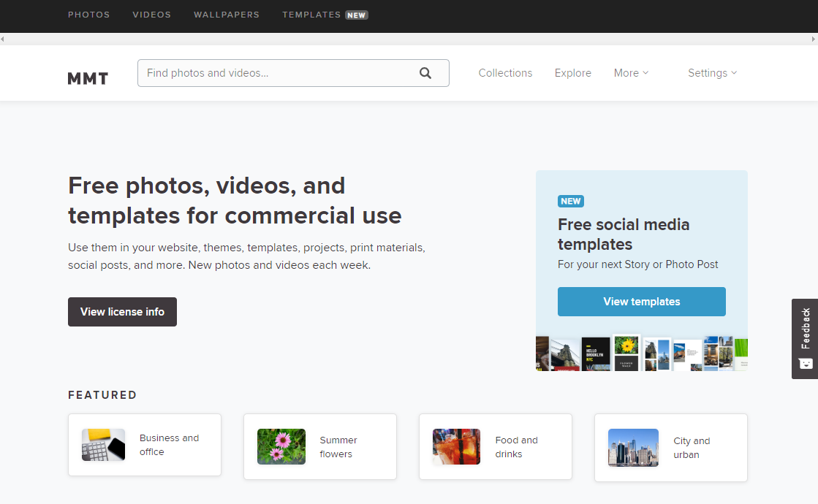Click the 'For your next Story or Photo Post' text
The image size is (818, 504).
point(637,264)
